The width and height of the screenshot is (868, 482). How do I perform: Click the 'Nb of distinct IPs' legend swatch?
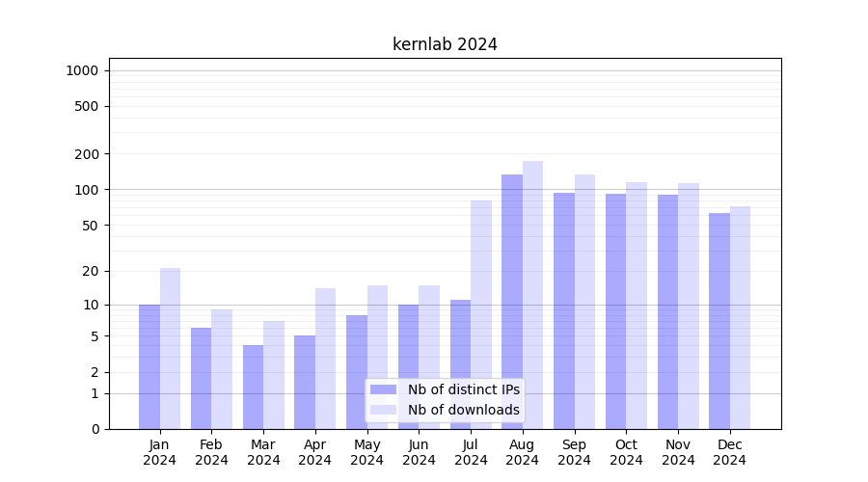coord(383,389)
